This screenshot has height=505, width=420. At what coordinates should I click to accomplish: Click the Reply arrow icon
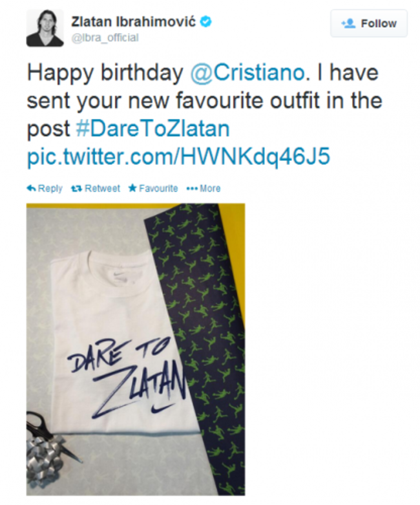pyautogui.click(x=31, y=188)
